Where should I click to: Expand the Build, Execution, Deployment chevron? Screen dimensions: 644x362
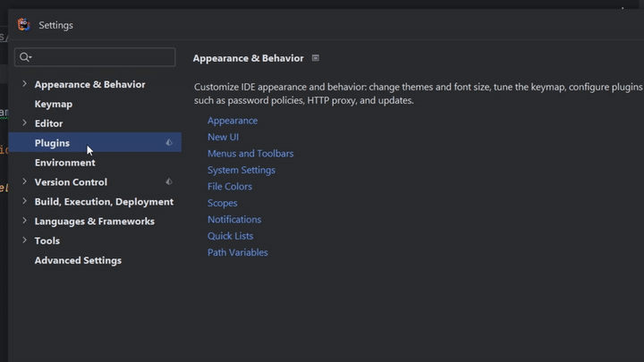24,202
